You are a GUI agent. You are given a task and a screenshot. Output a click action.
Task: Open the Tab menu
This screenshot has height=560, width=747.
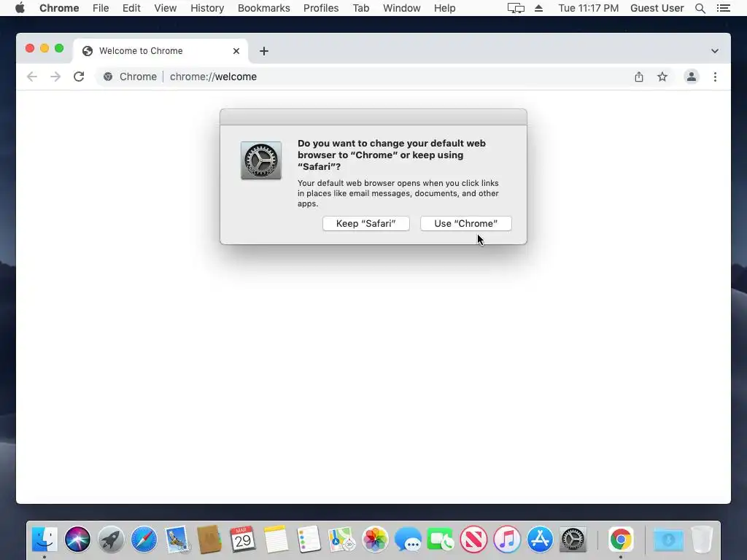pyautogui.click(x=360, y=8)
